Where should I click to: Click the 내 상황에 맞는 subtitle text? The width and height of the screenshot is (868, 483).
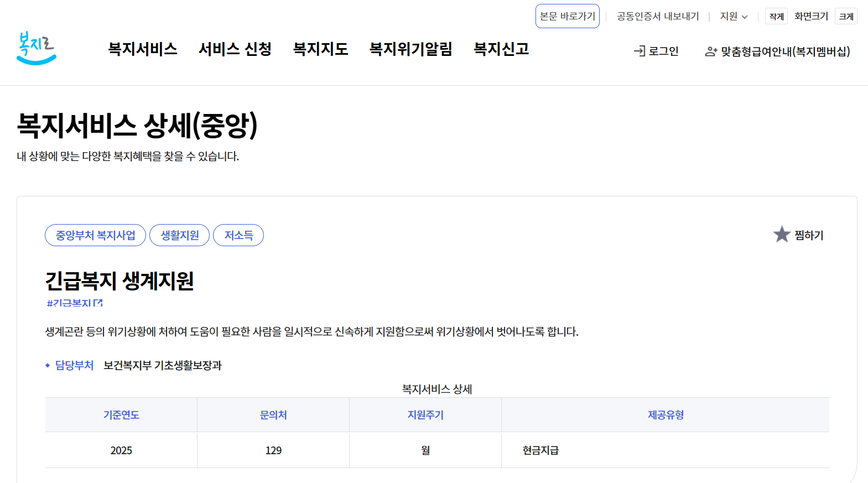tap(128, 157)
